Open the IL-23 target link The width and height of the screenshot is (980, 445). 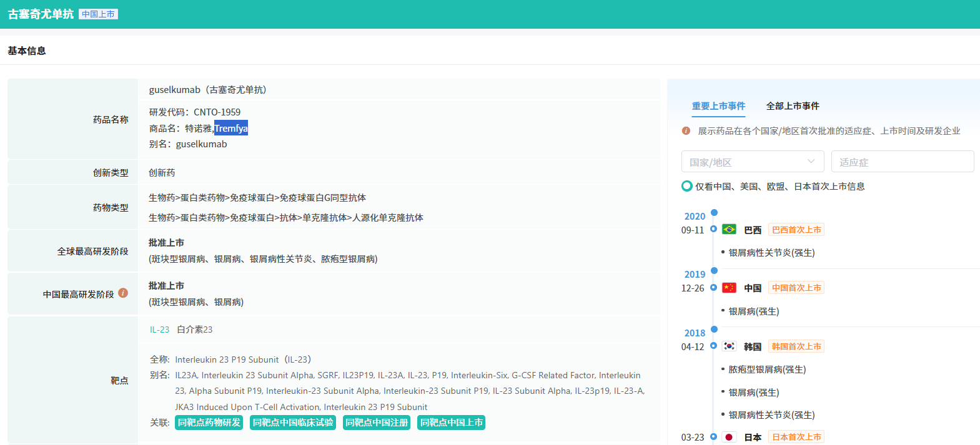(x=159, y=330)
